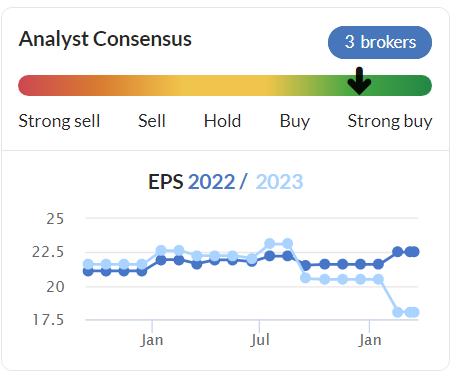
Task: Click the red end of consensus bar
Action: (x=32, y=86)
